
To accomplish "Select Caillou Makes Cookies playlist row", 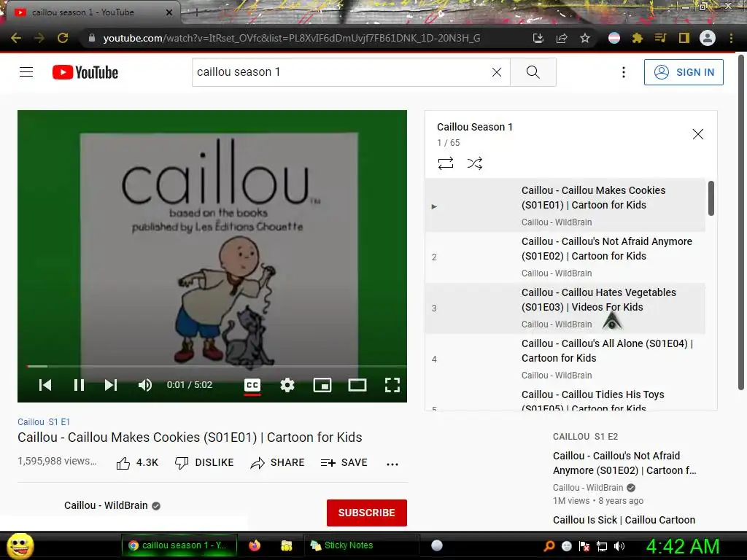I will coord(565,206).
